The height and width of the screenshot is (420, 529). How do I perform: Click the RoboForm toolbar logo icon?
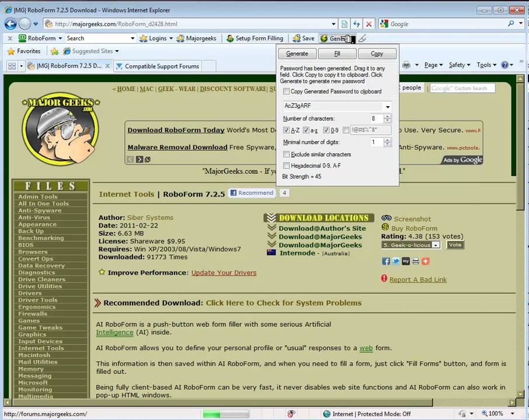(22, 38)
